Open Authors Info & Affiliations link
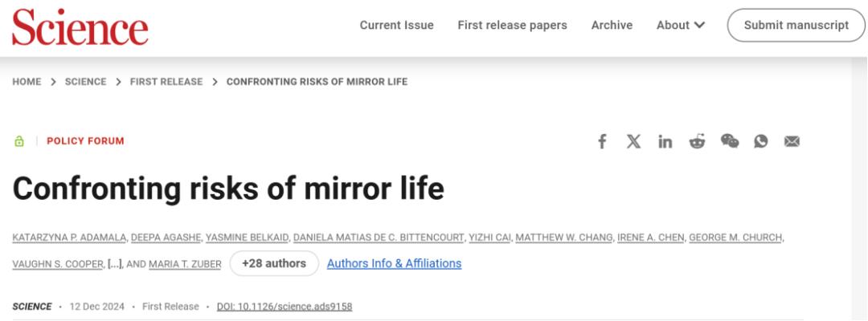Image resolution: width=868 pixels, height=321 pixels. [x=394, y=263]
